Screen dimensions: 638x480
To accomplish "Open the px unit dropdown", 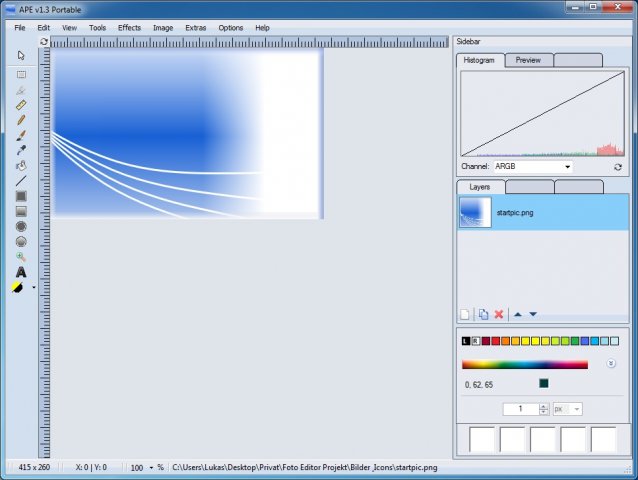I will [x=567, y=409].
